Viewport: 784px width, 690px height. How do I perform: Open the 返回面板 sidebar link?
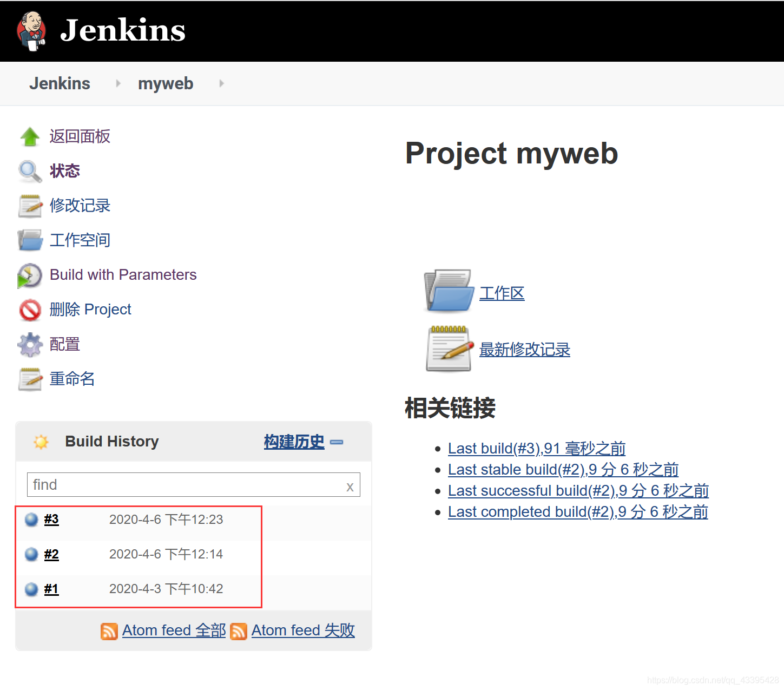[x=80, y=136]
